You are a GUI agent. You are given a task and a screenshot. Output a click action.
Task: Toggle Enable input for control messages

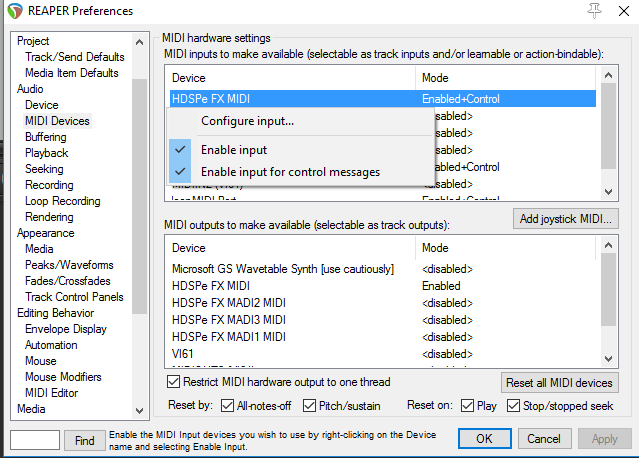(290, 172)
